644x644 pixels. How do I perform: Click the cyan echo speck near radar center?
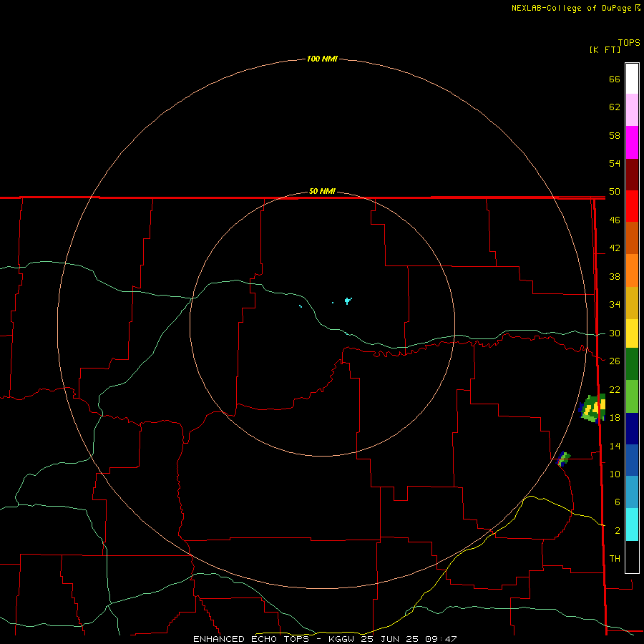348,301
